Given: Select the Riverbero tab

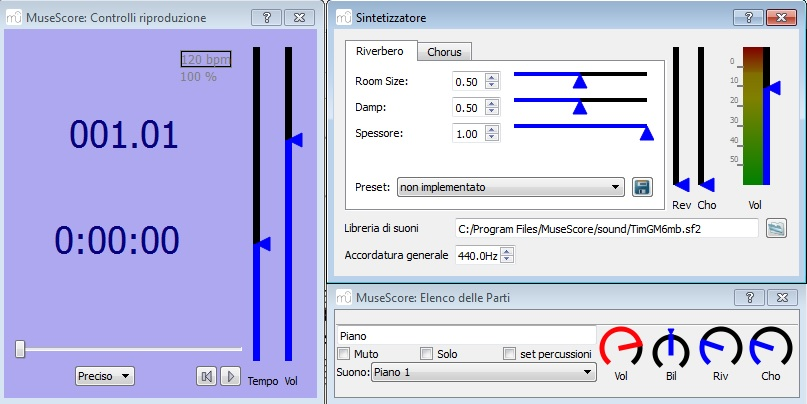Looking at the screenshot, I should click(x=379, y=50).
